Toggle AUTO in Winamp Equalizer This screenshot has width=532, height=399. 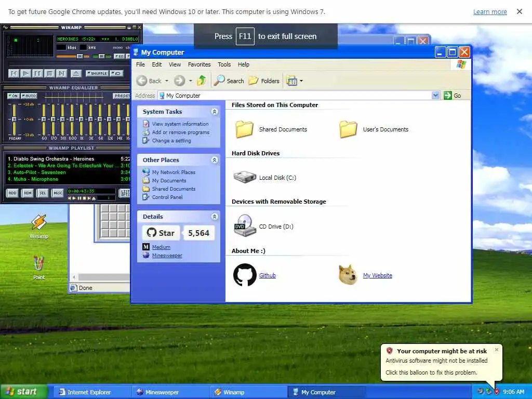tap(29, 96)
